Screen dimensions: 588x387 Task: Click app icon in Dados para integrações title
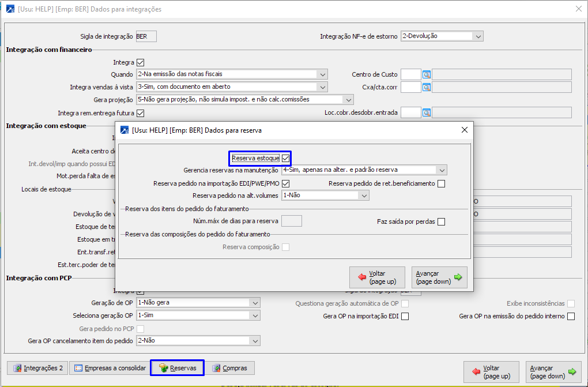click(10, 9)
